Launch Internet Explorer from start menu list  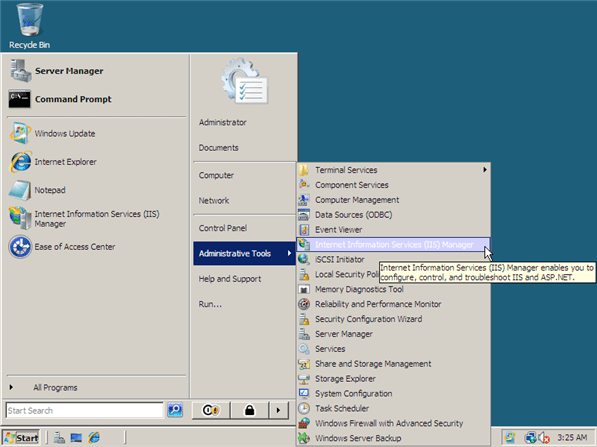[x=53, y=162]
